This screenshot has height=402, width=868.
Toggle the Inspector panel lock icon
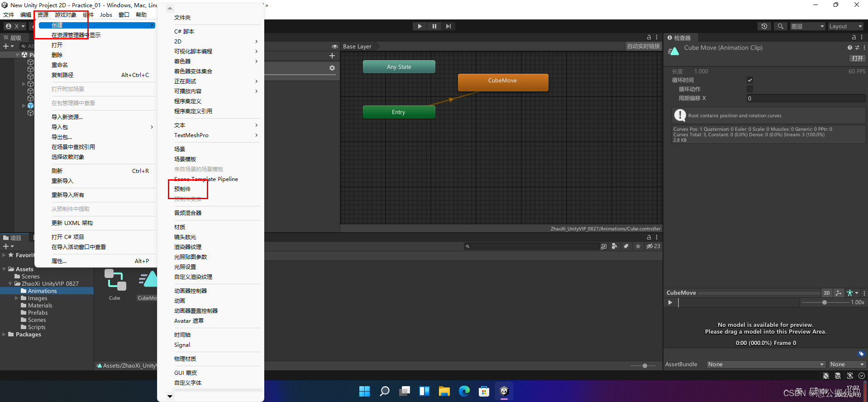tap(854, 38)
